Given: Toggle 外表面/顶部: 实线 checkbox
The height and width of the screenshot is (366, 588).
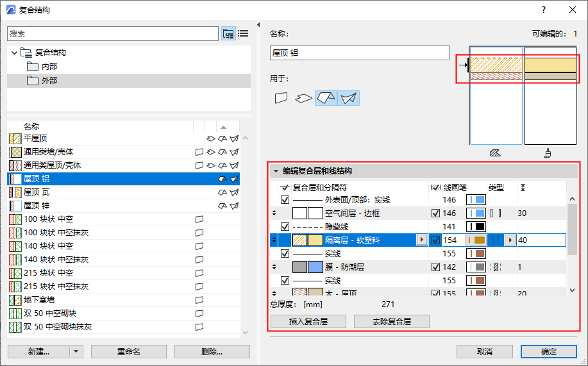Looking at the screenshot, I should pyautogui.click(x=285, y=200).
